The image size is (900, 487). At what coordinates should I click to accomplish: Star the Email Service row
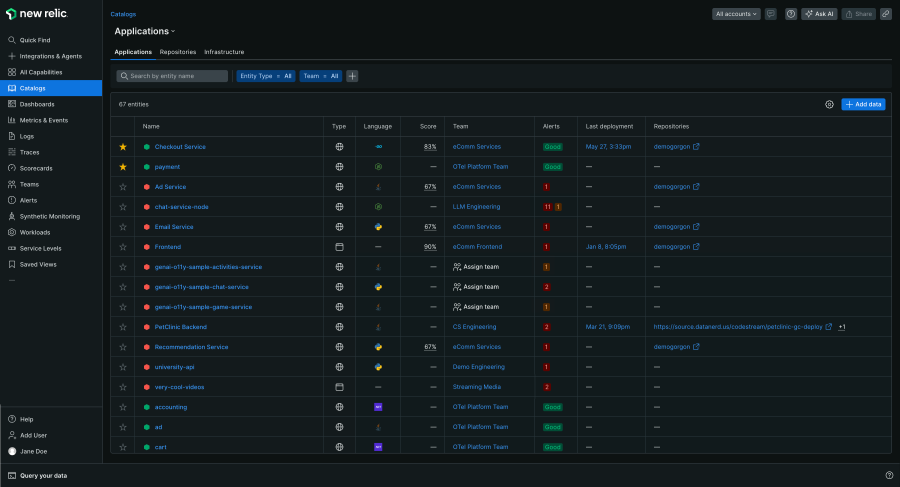point(123,227)
